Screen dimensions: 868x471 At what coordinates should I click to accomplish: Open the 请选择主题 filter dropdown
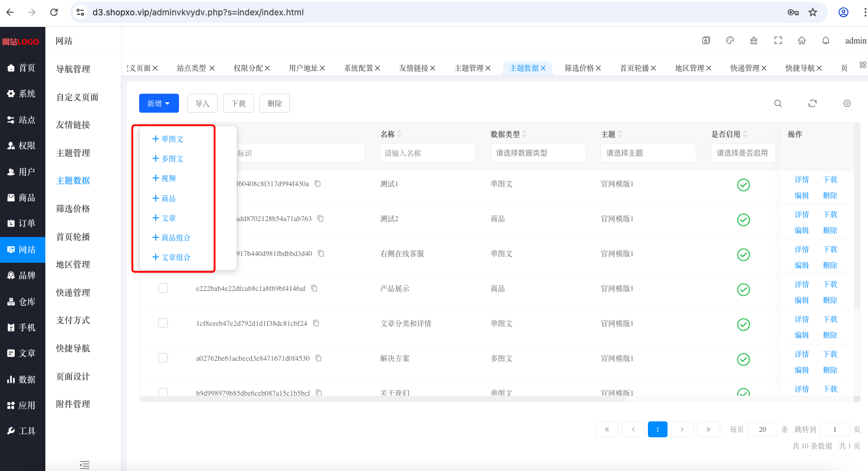click(x=649, y=153)
